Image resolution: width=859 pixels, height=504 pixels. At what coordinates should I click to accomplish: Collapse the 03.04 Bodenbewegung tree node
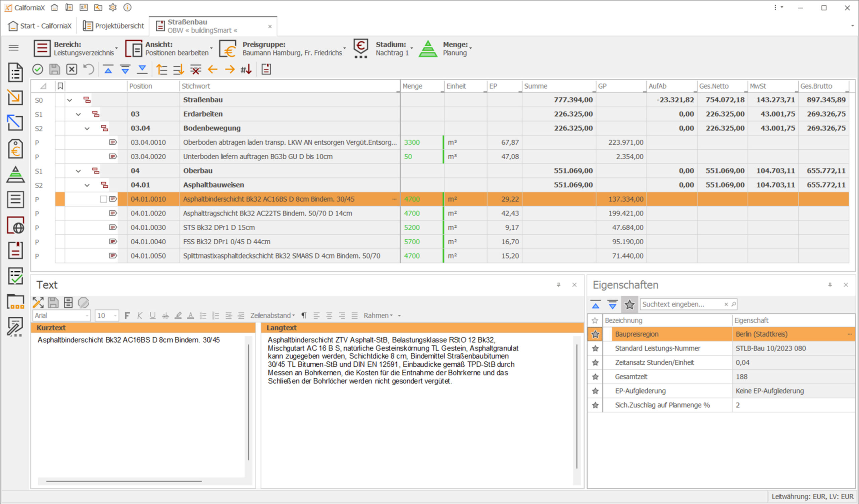[x=87, y=129]
